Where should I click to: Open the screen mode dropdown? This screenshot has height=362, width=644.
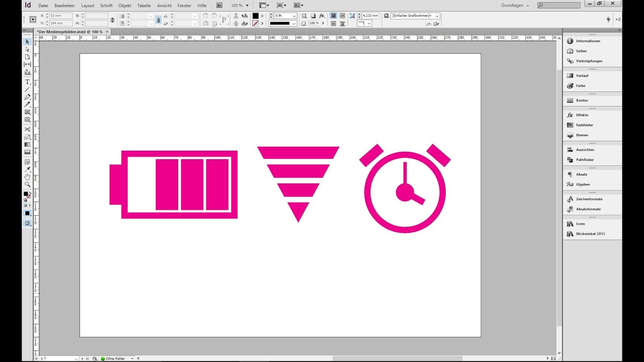tap(281, 5)
